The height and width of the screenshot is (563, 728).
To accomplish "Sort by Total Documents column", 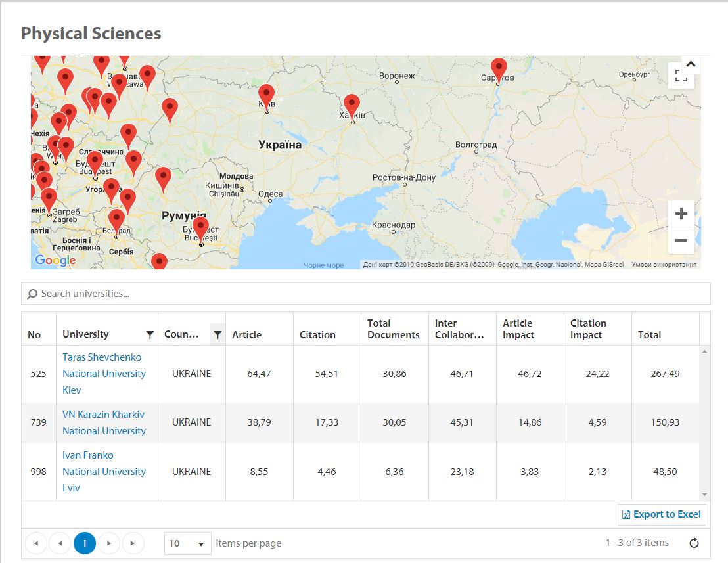I will coord(394,328).
